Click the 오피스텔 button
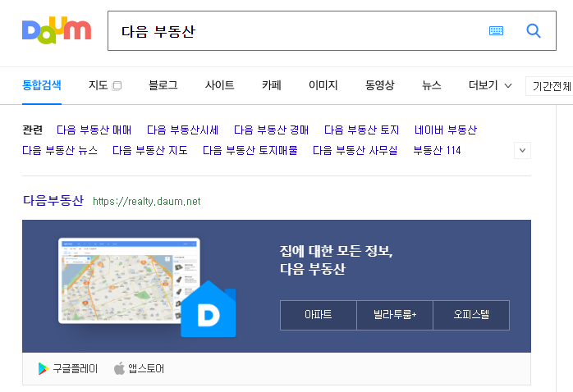 pos(471,315)
